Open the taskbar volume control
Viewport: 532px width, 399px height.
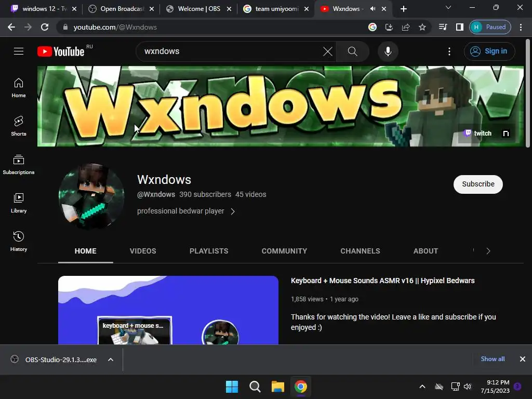(468, 387)
